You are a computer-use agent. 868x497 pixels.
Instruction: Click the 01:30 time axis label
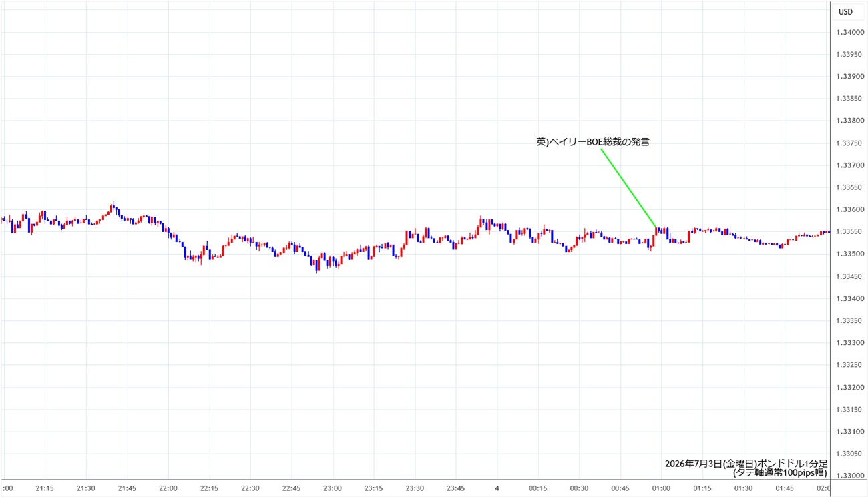click(743, 488)
